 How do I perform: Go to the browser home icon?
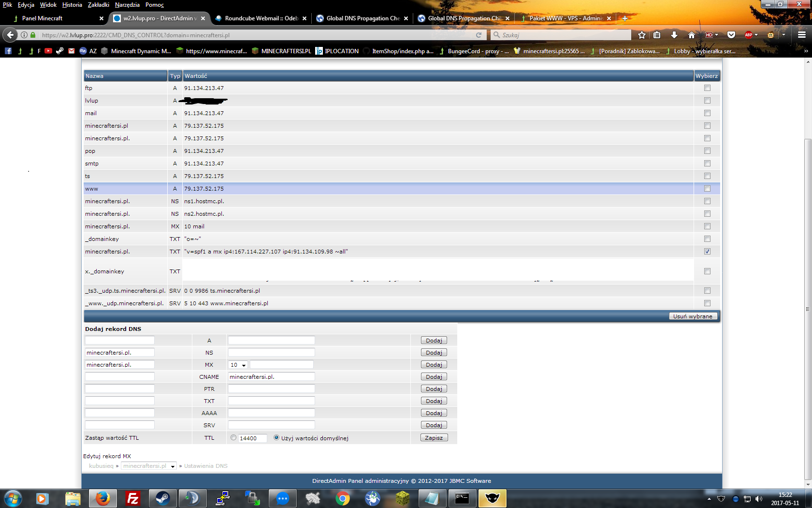pos(691,35)
